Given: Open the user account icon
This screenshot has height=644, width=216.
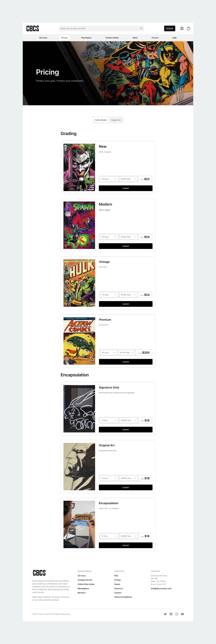Looking at the screenshot, I should 182,28.
